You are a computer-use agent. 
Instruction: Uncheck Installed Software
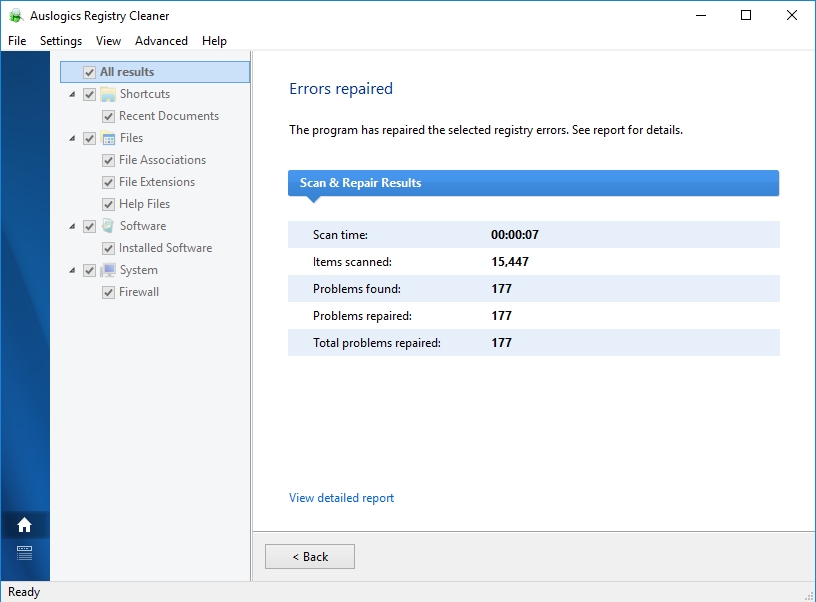[108, 248]
